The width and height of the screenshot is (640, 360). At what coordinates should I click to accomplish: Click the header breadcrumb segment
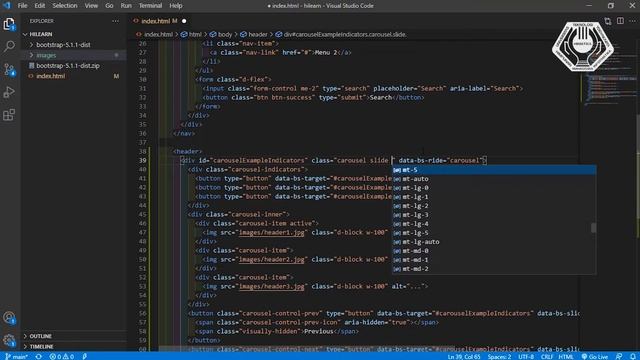pyautogui.click(x=254, y=35)
